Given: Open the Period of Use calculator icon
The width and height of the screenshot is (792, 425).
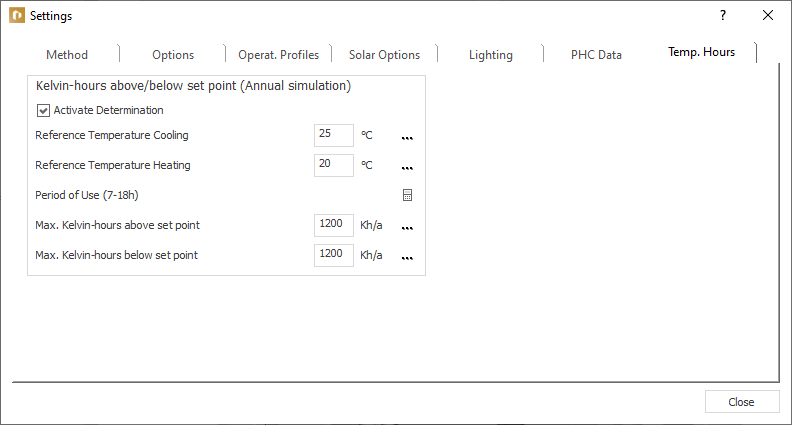Looking at the screenshot, I should coord(407,195).
